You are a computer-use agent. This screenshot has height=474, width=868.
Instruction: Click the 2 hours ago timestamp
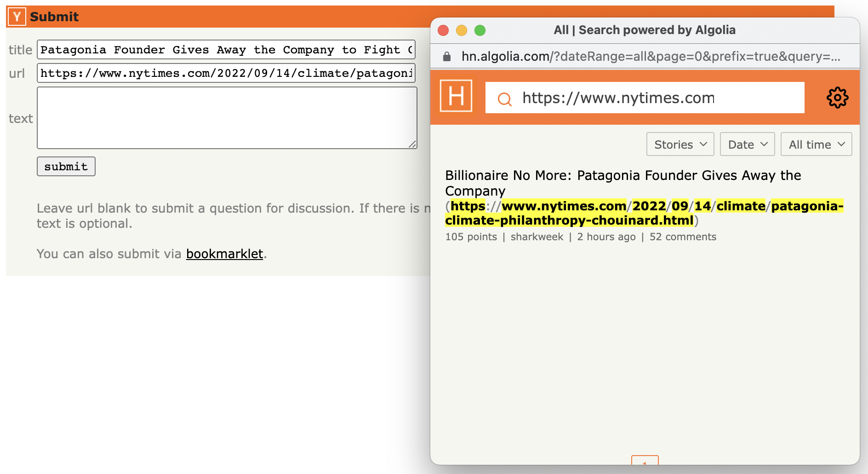(606, 237)
